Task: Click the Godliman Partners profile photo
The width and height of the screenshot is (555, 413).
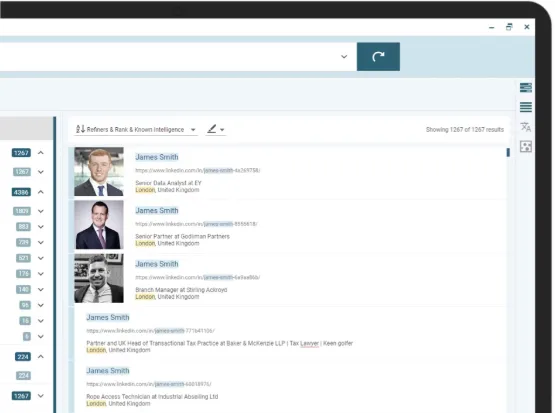Action: point(99,225)
